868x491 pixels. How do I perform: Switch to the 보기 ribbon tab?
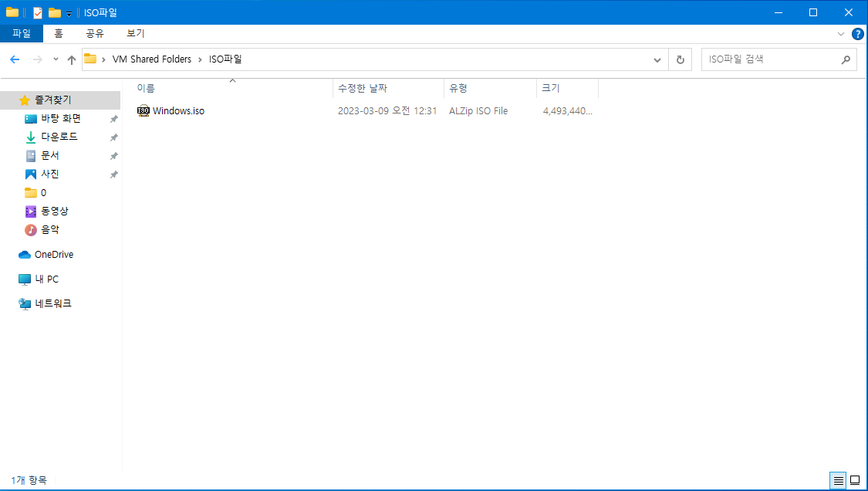click(135, 33)
